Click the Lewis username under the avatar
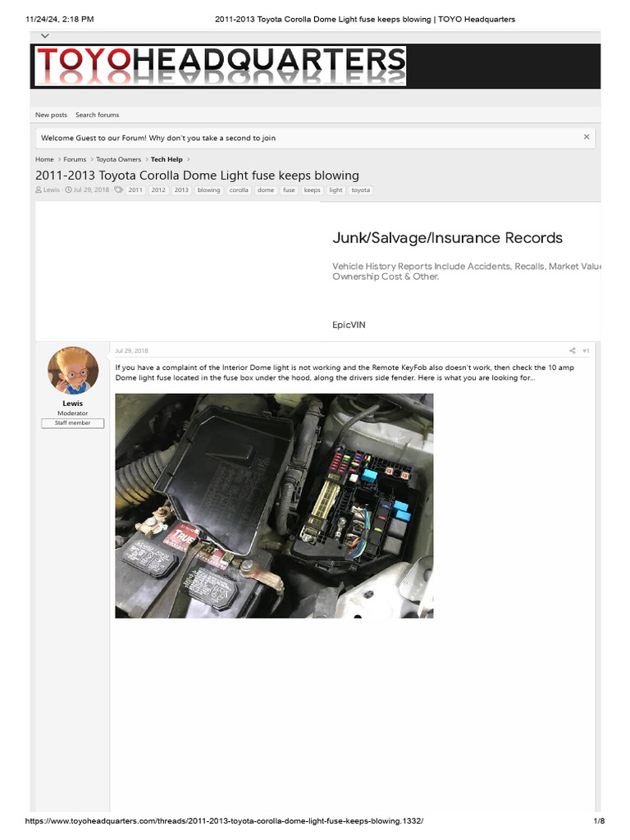 point(72,404)
